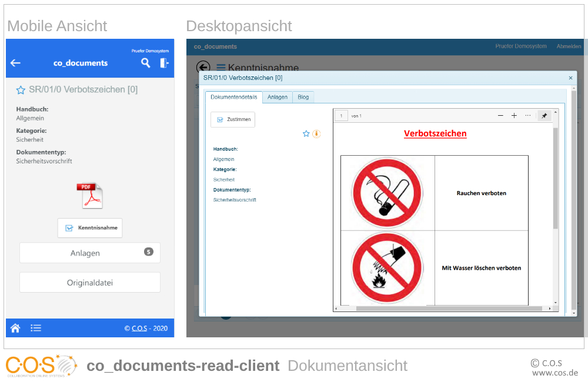Click 'Mit Wasser löschen verboten' text
The image size is (588, 382).
(x=481, y=268)
